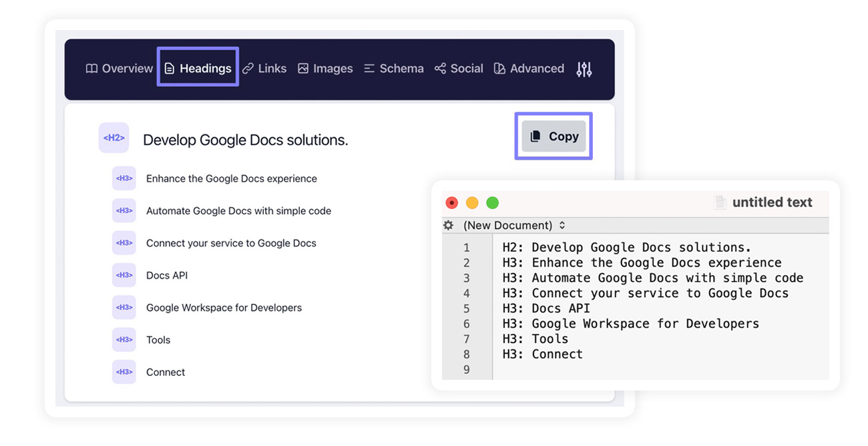Open the Images tab
The width and height of the screenshot is (868, 446).
coord(325,68)
